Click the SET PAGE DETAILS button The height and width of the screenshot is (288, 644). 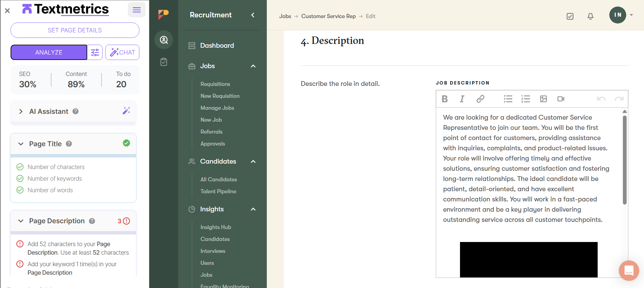[75, 30]
